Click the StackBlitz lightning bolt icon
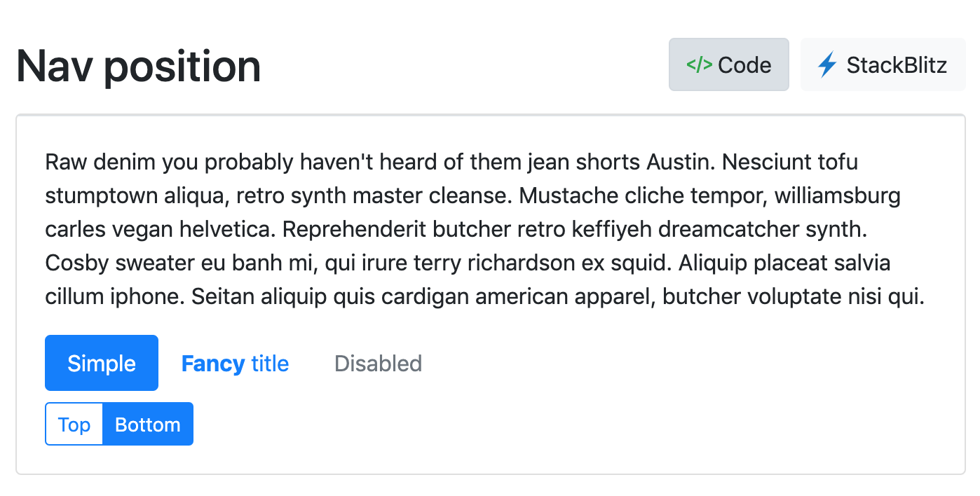This screenshot has width=980, height=496. [x=829, y=64]
